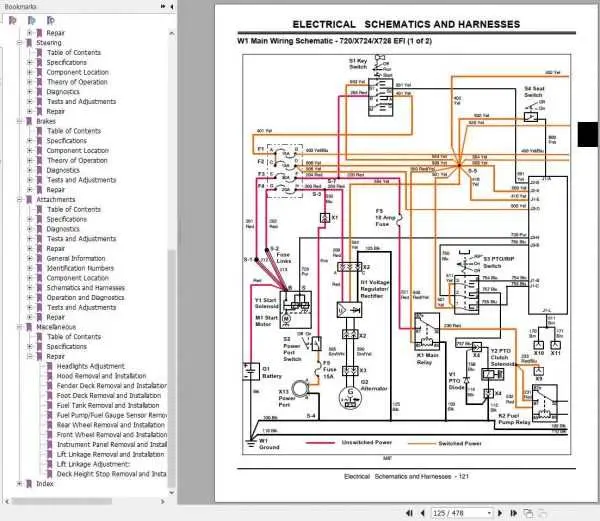
Task: Jump to the last page of the document
Action: point(513,513)
